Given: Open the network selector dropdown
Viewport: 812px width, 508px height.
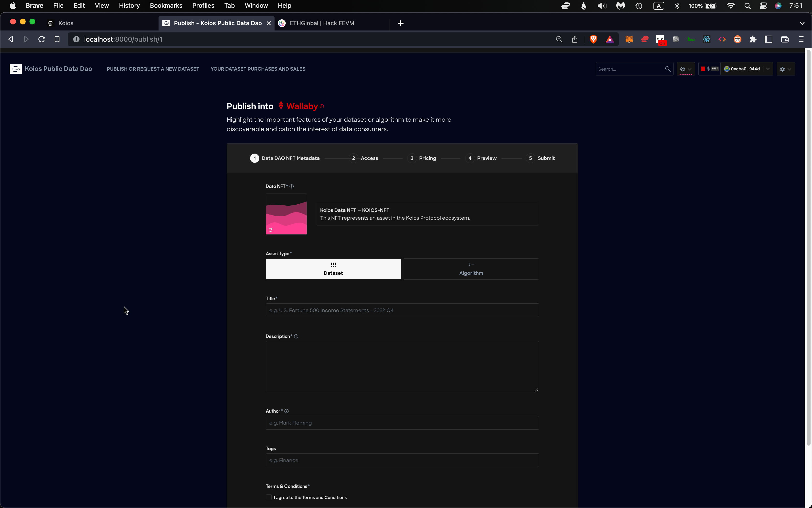Looking at the screenshot, I should click(x=686, y=69).
